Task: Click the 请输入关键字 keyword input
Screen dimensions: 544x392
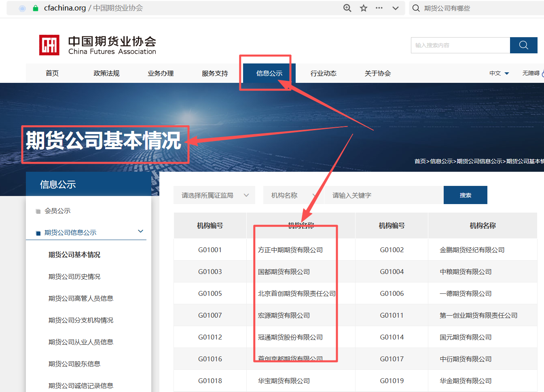Action: click(x=384, y=195)
